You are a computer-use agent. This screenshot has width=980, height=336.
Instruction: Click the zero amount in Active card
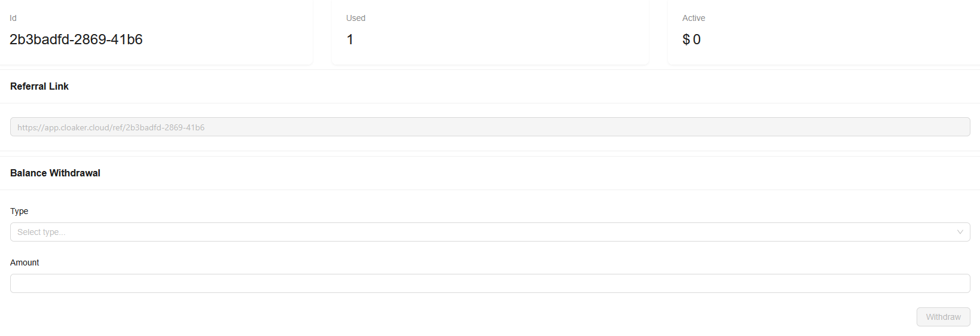click(x=697, y=39)
